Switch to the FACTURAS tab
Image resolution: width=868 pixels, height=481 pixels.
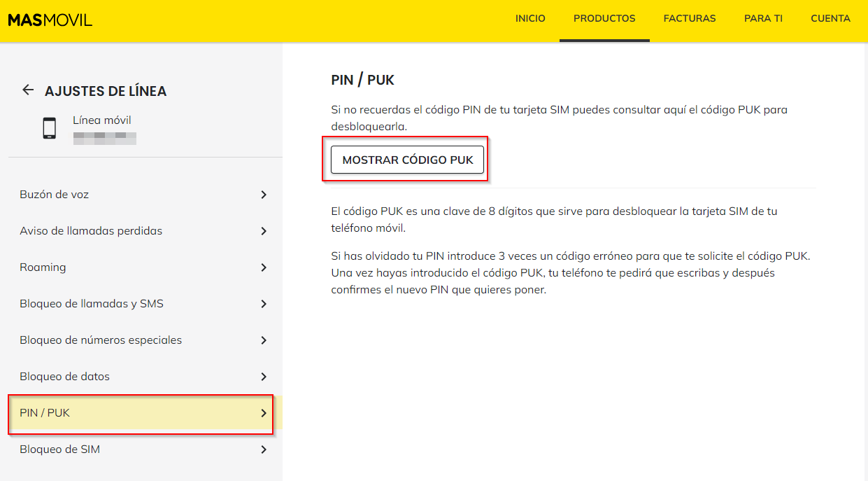tap(690, 19)
